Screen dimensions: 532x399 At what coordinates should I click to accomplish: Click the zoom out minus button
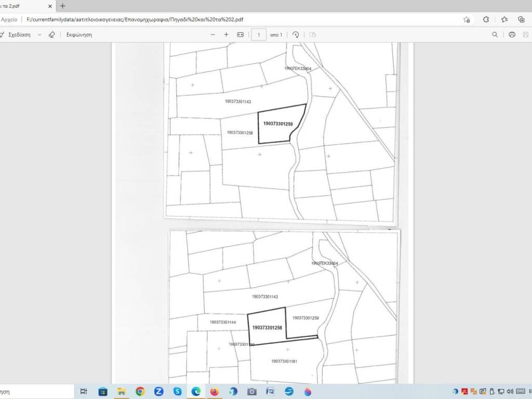[x=212, y=35]
